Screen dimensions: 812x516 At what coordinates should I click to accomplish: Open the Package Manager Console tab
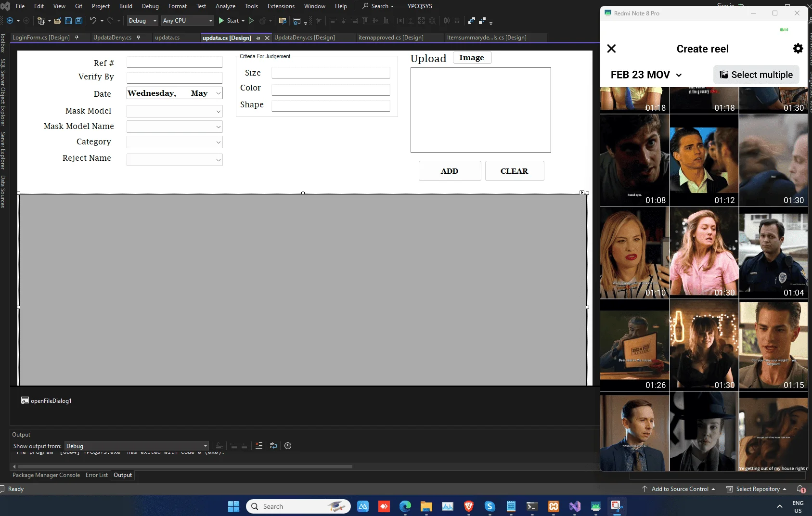(46, 475)
